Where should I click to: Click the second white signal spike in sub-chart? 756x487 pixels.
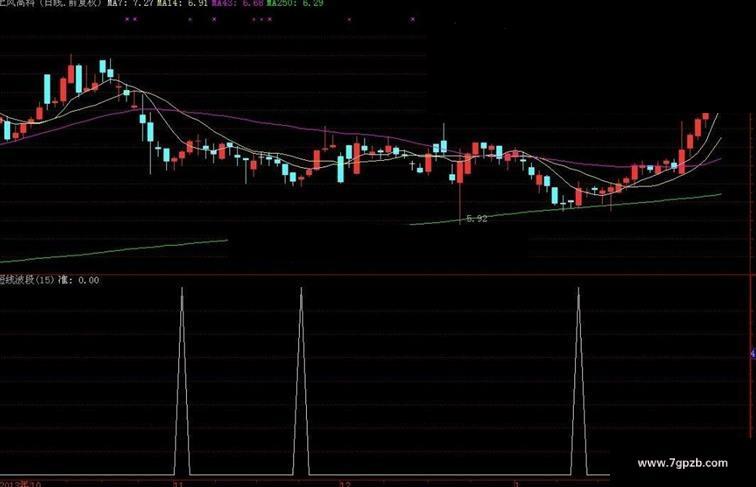[x=301, y=381]
